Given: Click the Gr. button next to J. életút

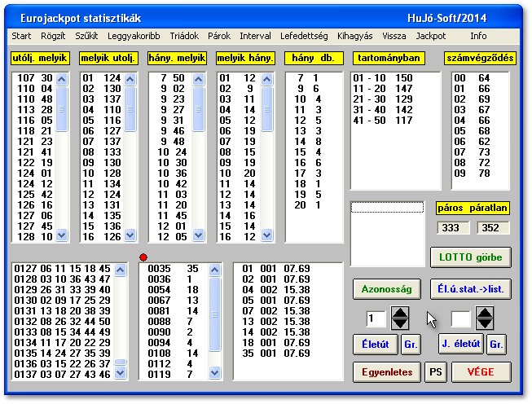Looking at the screenshot, I should coord(496,345).
